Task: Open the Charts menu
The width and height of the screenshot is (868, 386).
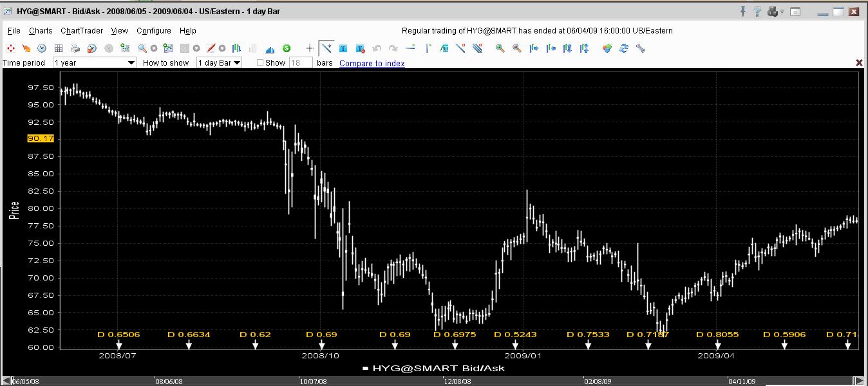Action: [41, 30]
